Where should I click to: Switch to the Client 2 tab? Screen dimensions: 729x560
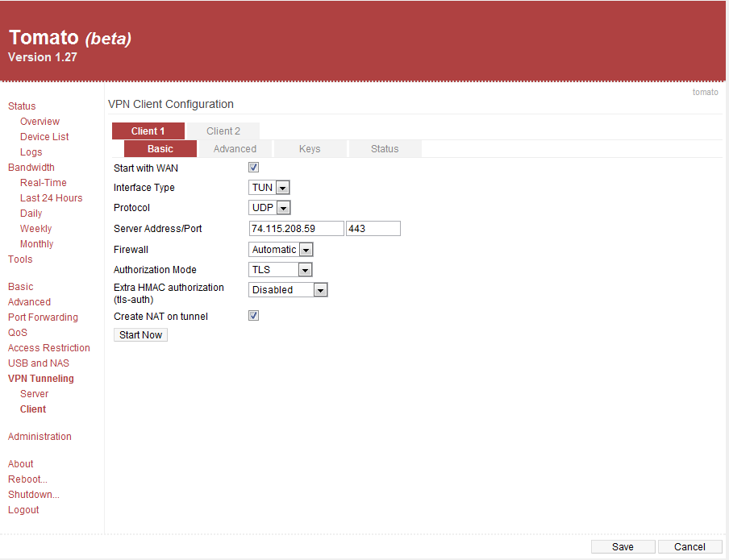pos(223,131)
